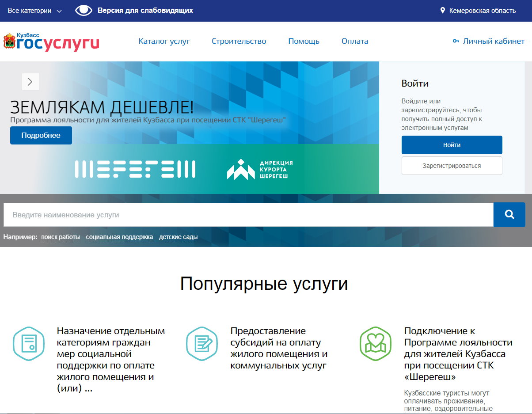Click the edit-document icon for subsidies service
This screenshot has height=414, width=532.
click(x=202, y=344)
